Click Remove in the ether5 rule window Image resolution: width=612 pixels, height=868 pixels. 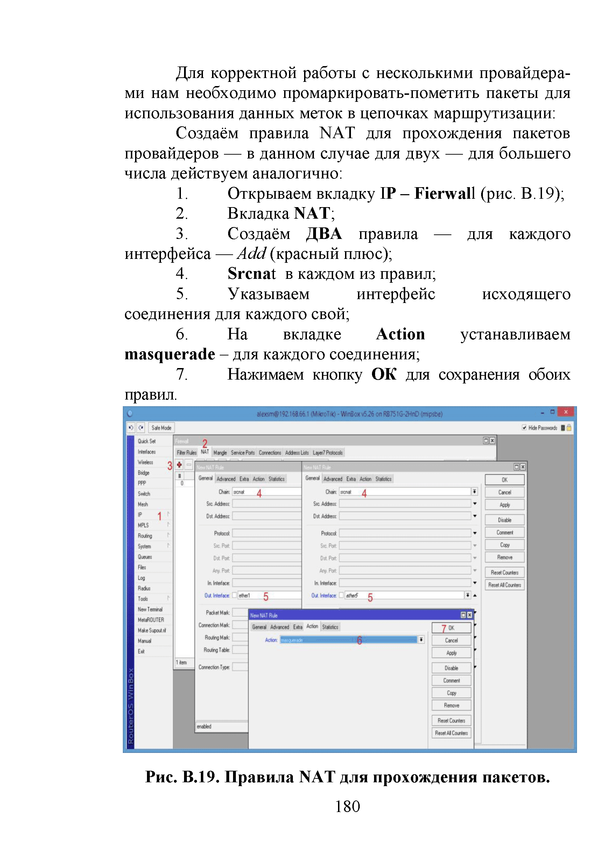pyautogui.click(x=505, y=557)
